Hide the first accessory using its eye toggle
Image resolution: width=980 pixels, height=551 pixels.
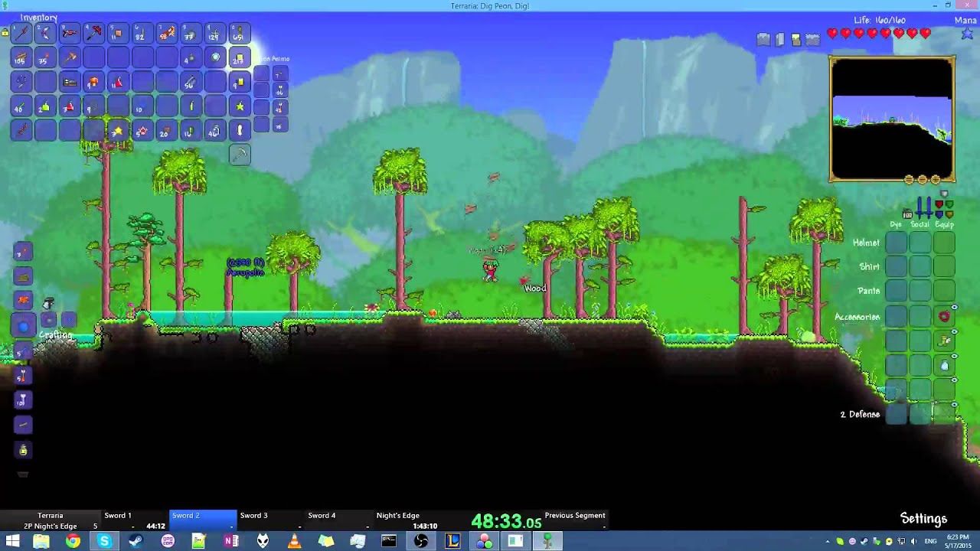pos(955,306)
